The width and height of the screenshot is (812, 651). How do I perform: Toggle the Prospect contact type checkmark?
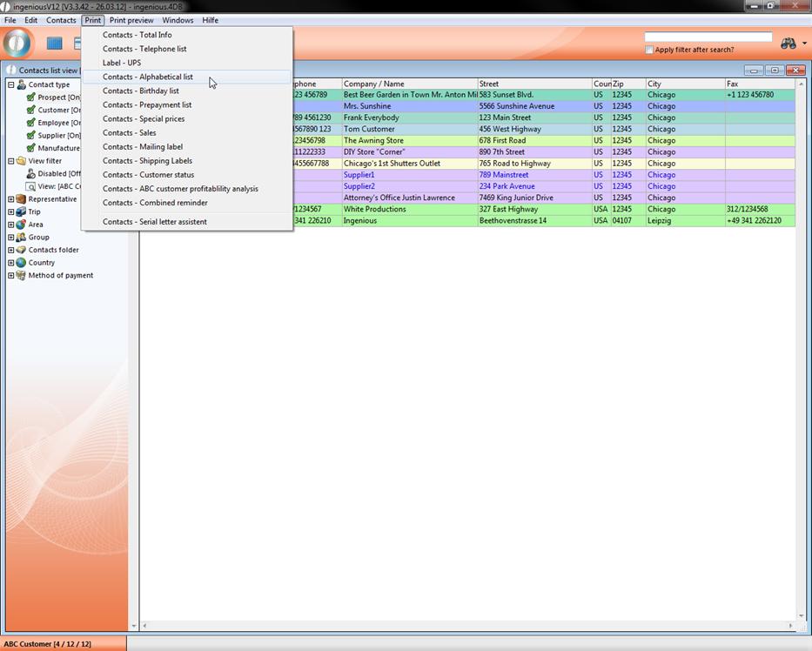(30, 97)
